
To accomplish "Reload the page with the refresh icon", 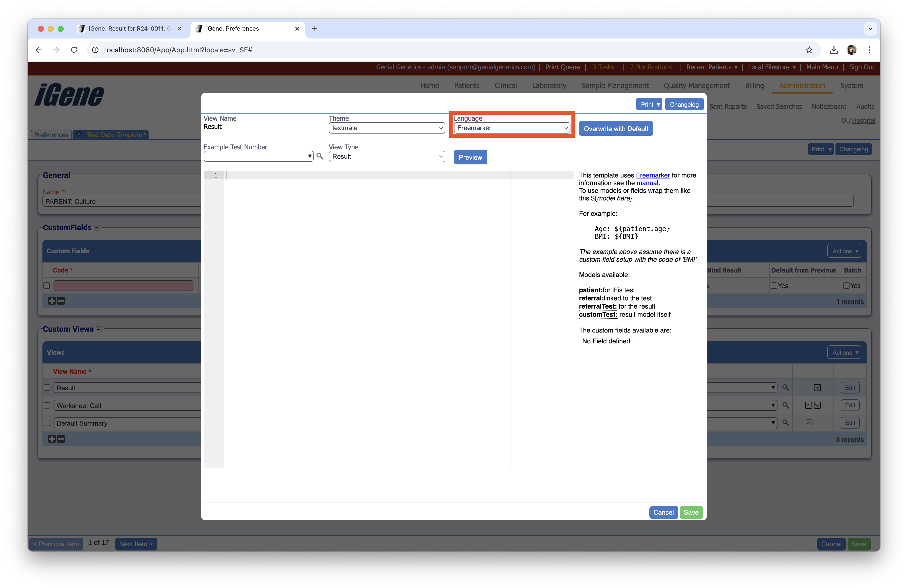I will pos(74,50).
